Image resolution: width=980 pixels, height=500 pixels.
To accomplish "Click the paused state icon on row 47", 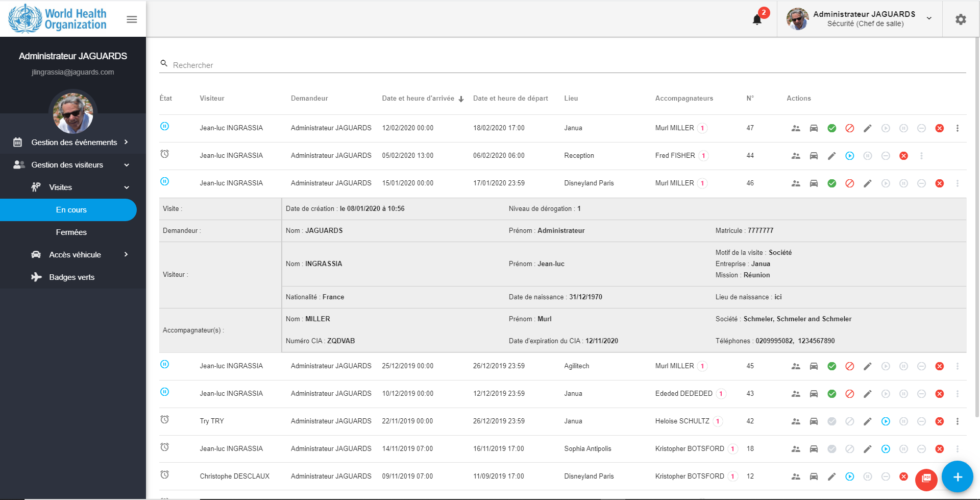I will [164, 126].
